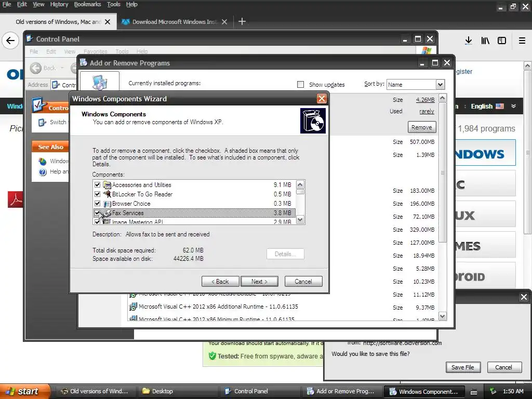Uncheck the Fax Services checkbox
The image size is (532, 399).
pyautogui.click(x=97, y=212)
